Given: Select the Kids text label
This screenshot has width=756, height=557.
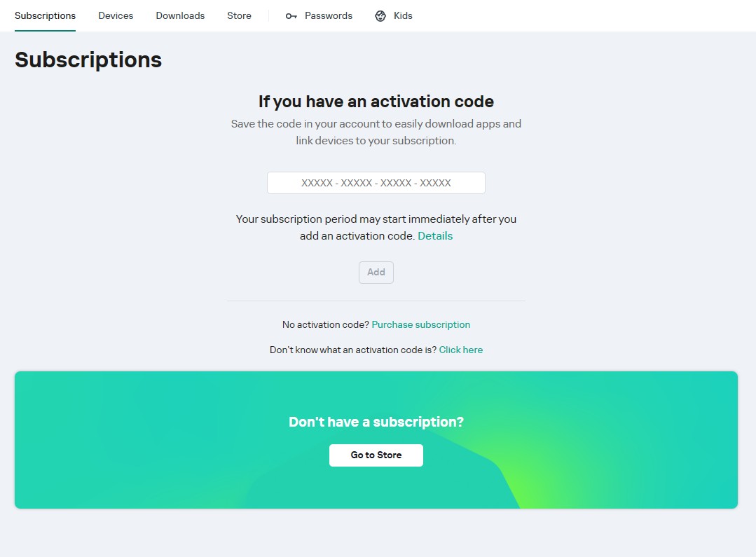Looking at the screenshot, I should pos(403,15).
